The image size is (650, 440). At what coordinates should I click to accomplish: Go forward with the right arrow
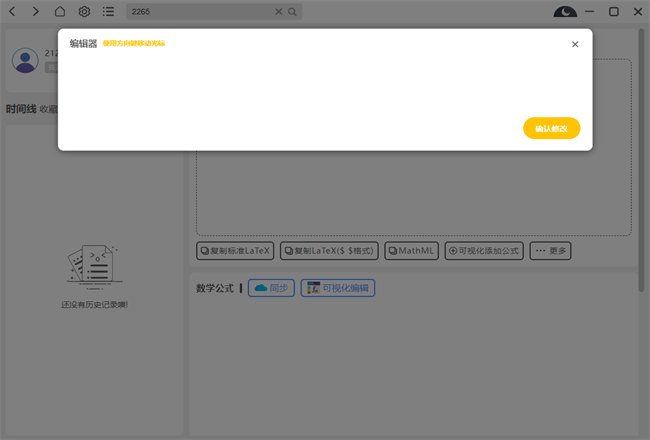point(36,12)
